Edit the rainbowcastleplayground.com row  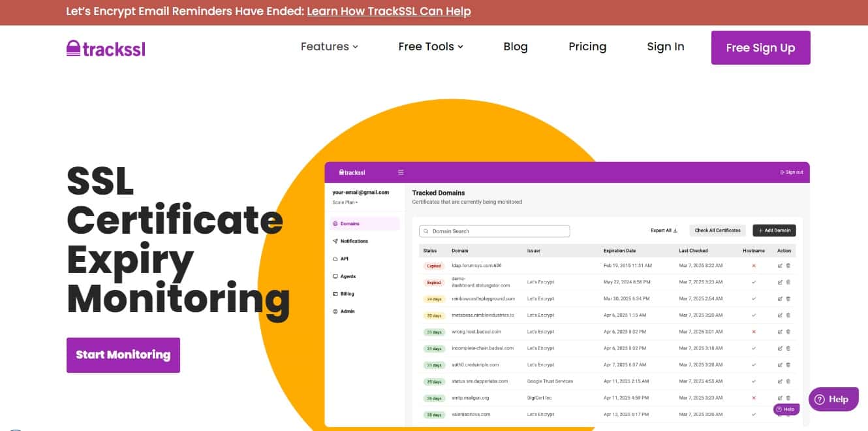780,298
